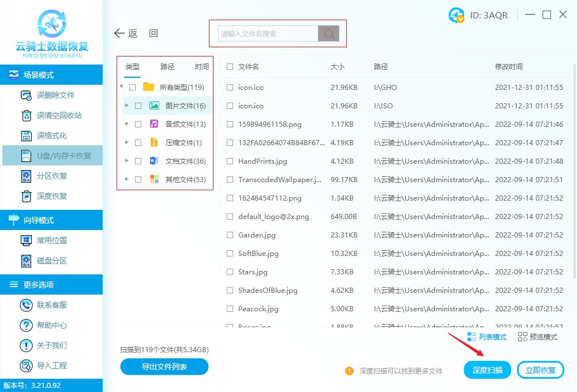This screenshot has width=577, height=392.
Task: Select the 分区恢复 sidebar icon
Action: pyautogui.click(x=26, y=176)
